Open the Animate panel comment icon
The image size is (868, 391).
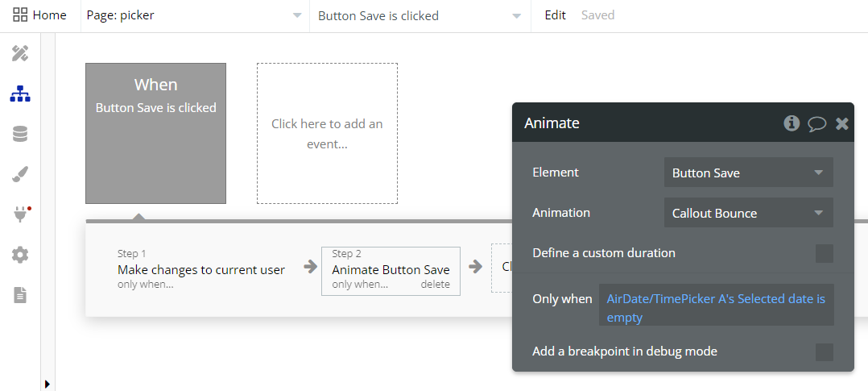click(x=816, y=123)
